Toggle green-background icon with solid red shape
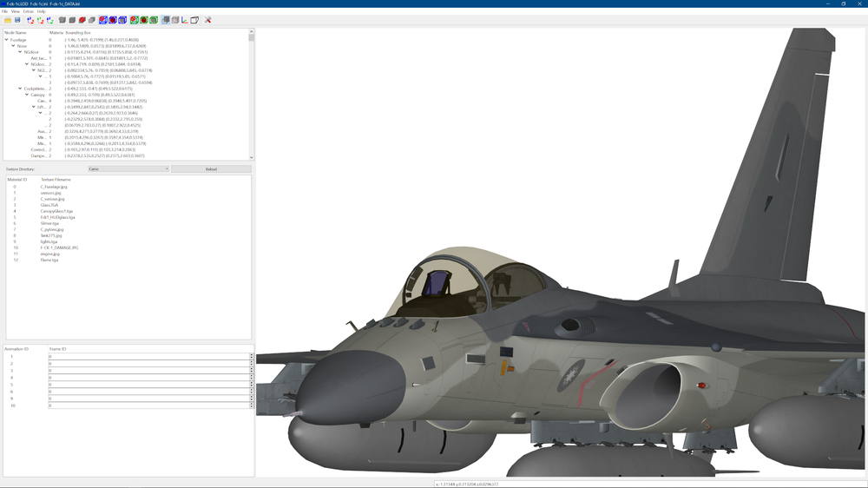Screen dimensions: 868x488 pos(144,20)
